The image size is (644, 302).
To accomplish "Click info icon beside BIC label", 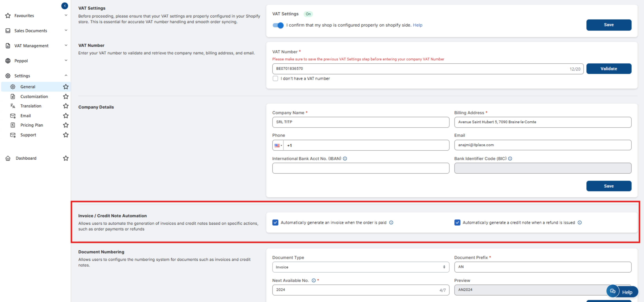I will [x=510, y=158].
